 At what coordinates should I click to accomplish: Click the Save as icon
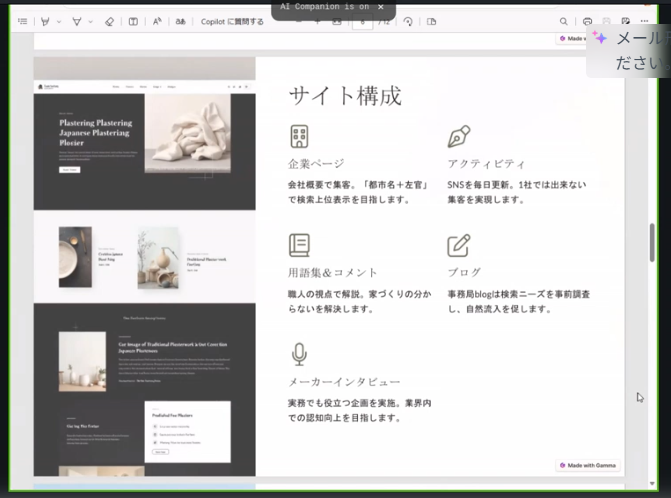[x=626, y=21]
